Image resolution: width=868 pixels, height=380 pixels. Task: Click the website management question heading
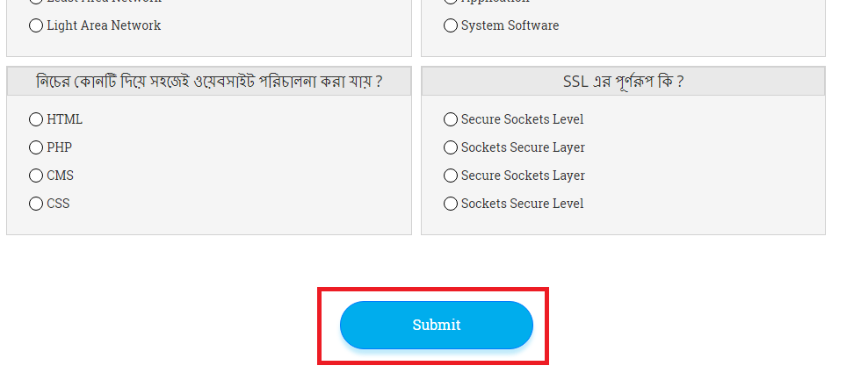(x=209, y=82)
